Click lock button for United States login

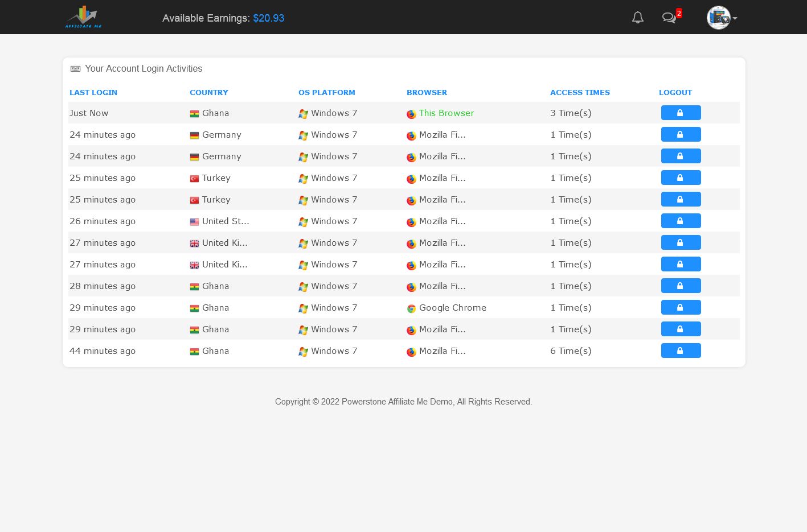(x=681, y=221)
